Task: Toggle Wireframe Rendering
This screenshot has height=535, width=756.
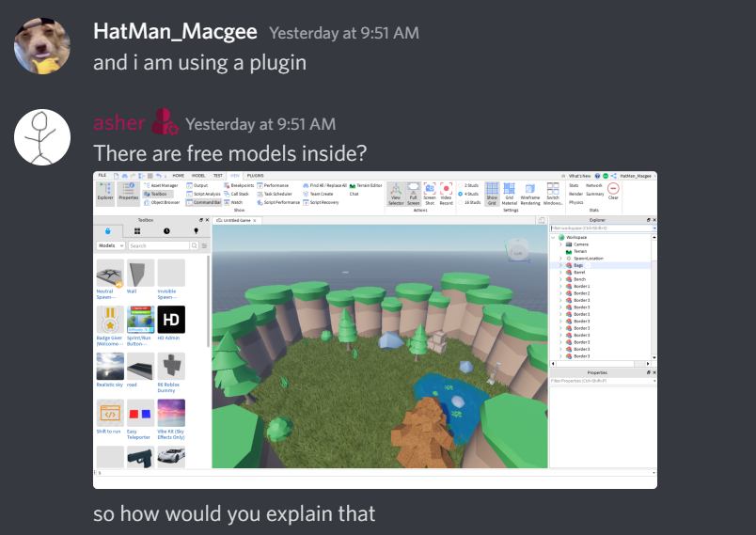Action: coord(530,194)
